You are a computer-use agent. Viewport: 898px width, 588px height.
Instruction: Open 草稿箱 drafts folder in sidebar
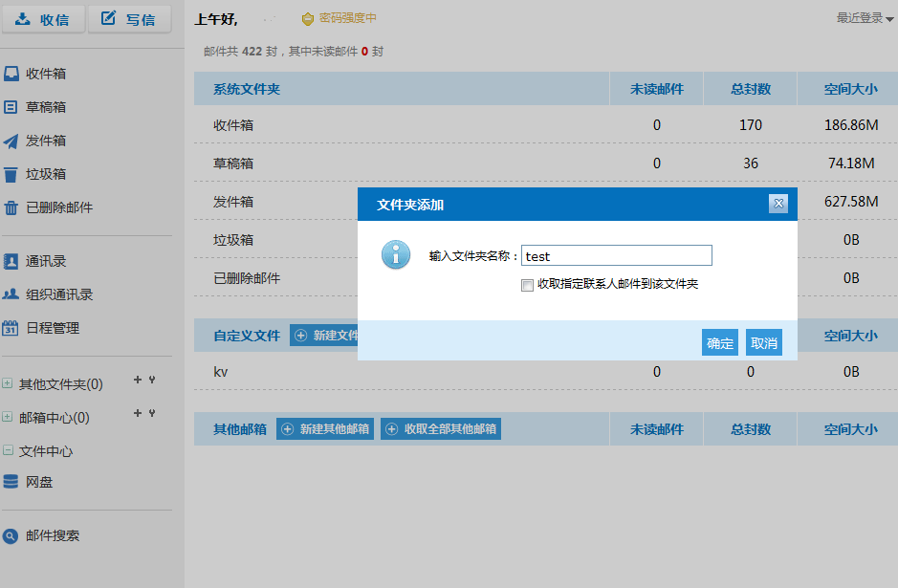pyautogui.click(x=45, y=107)
